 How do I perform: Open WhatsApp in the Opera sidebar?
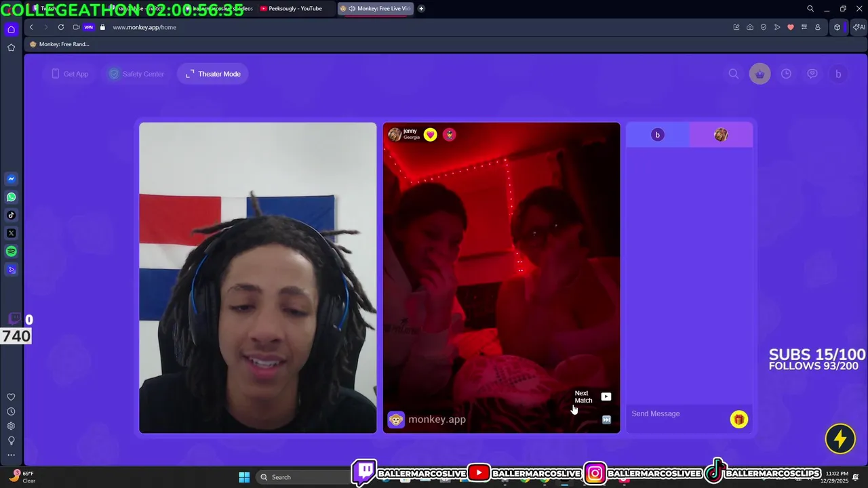pos(11,197)
